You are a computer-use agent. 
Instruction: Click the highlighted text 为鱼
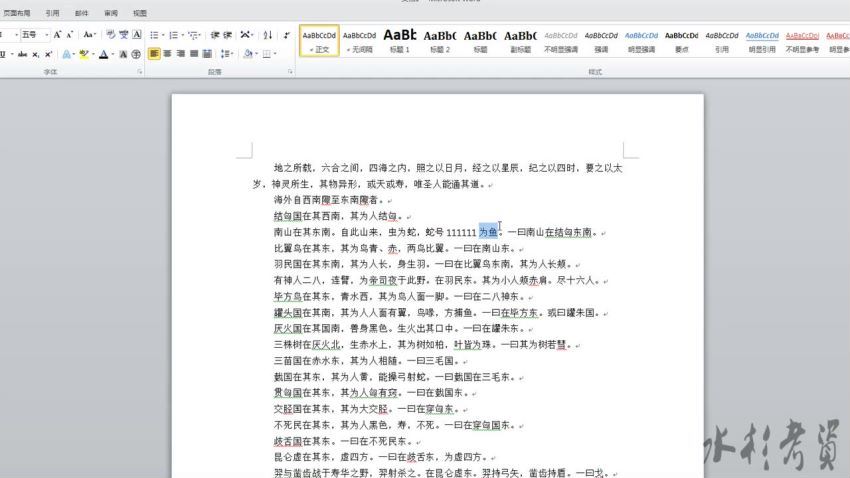(x=488, y=232)
